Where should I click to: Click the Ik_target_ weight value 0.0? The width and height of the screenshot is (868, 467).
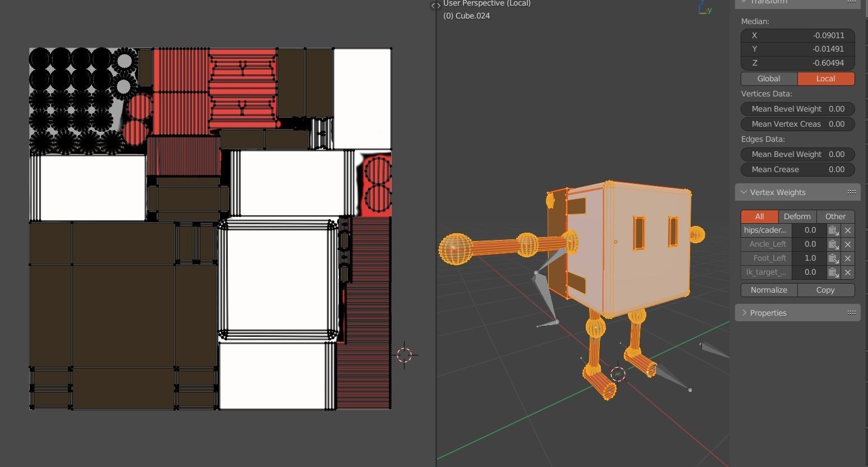click(809, 272)
